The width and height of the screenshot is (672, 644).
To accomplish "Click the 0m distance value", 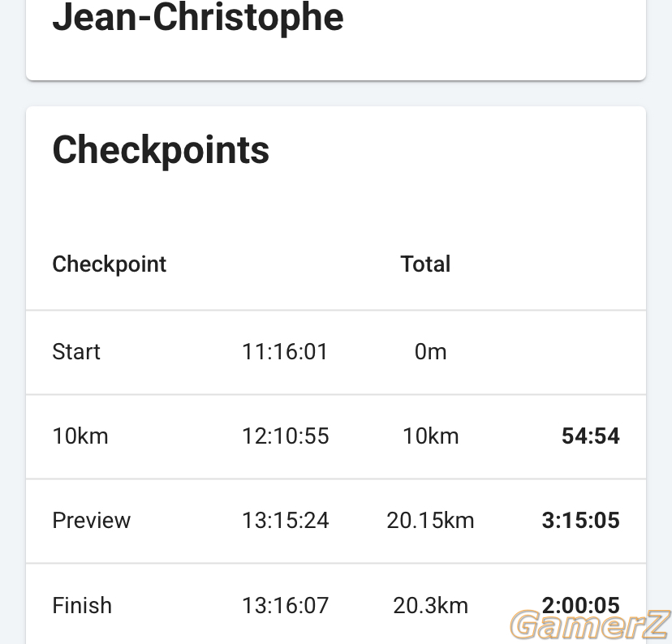I will point(430,352).
